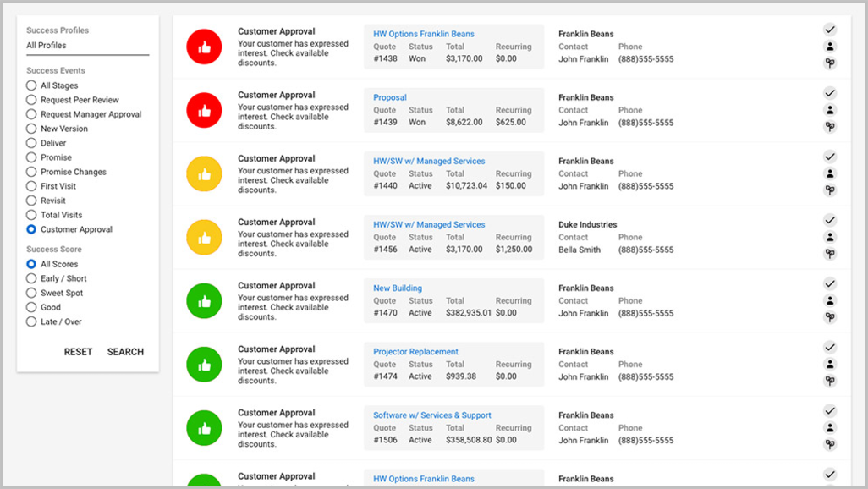Click total amount $10,723.04

pos(467,185)
